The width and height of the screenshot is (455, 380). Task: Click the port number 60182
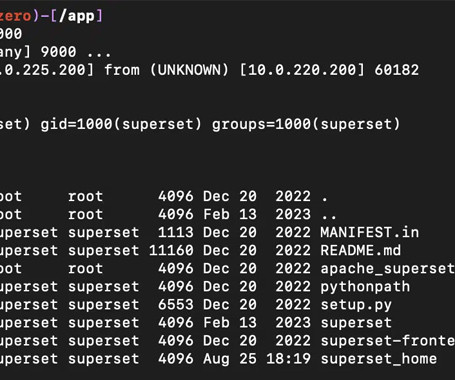coord(397,70)
